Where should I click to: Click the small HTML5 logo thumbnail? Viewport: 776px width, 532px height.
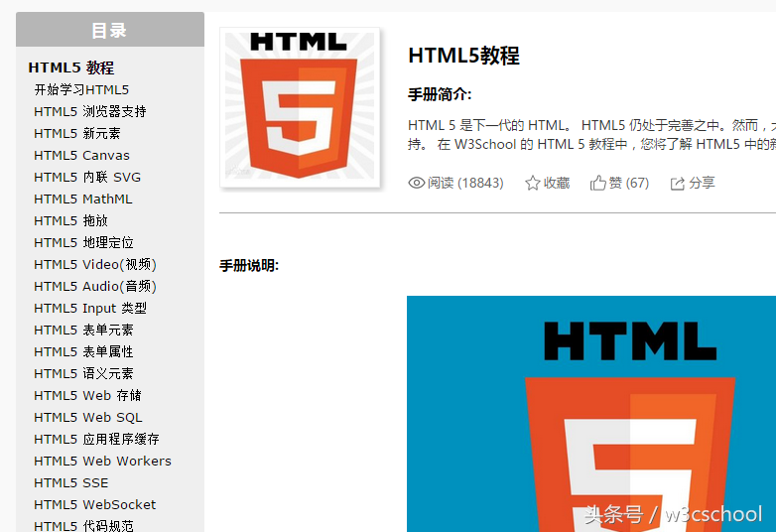300,107
